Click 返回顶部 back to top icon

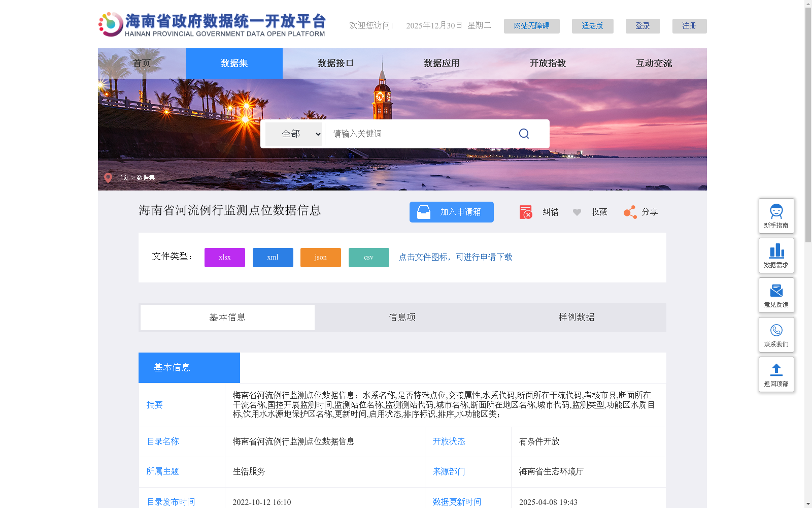click(x=776, y=374)
